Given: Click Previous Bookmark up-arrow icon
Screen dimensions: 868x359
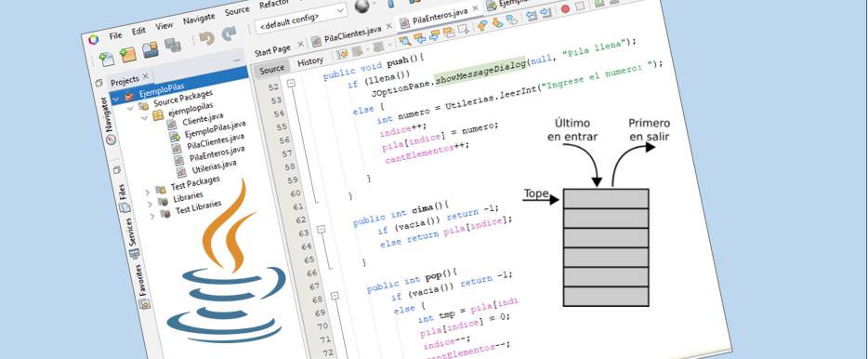Looking at the screenshot, I should click(482, 24).
